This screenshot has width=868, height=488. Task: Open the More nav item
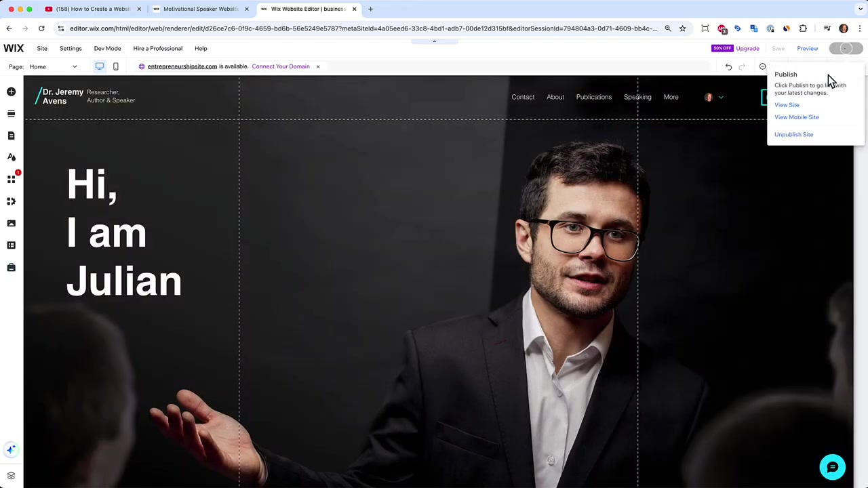[671, 97]
